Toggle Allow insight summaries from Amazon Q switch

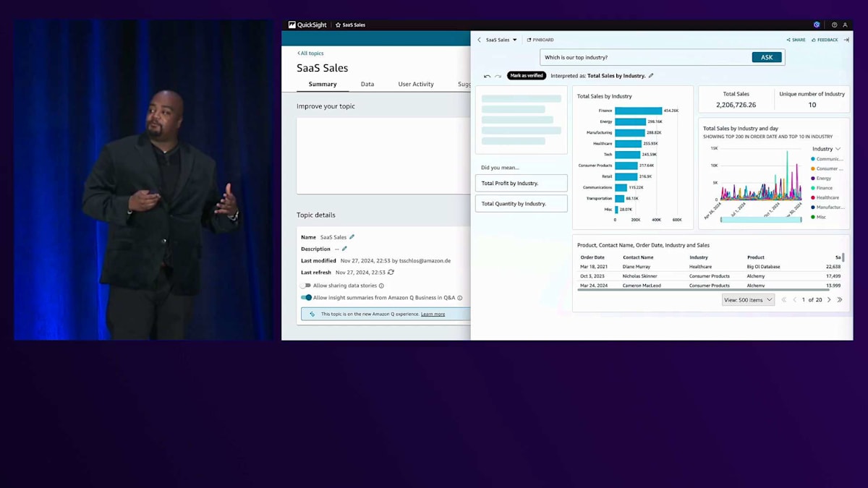pyautogui.click(x=306, y=297)
